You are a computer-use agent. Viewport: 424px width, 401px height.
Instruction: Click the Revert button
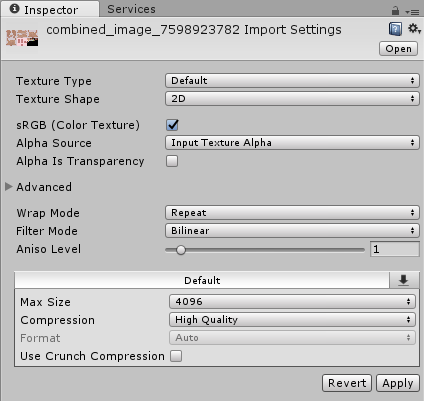pyautogui.click(x=347, y=383)
